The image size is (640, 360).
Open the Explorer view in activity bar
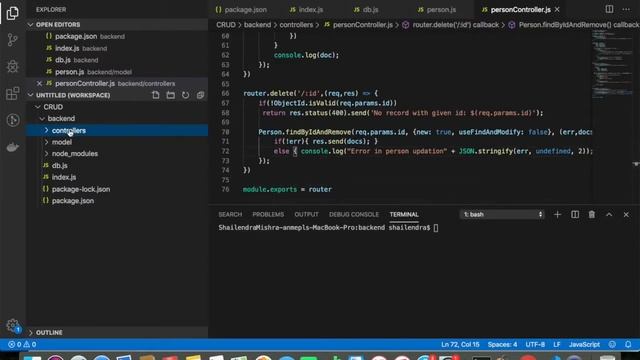coord(13,13)
